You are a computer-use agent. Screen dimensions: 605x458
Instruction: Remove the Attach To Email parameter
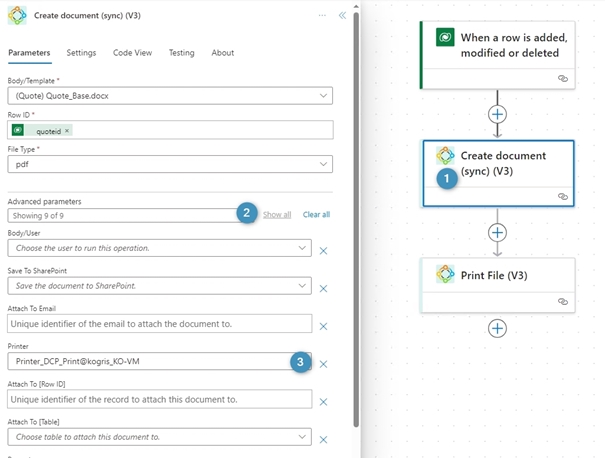tap(323, 326)
